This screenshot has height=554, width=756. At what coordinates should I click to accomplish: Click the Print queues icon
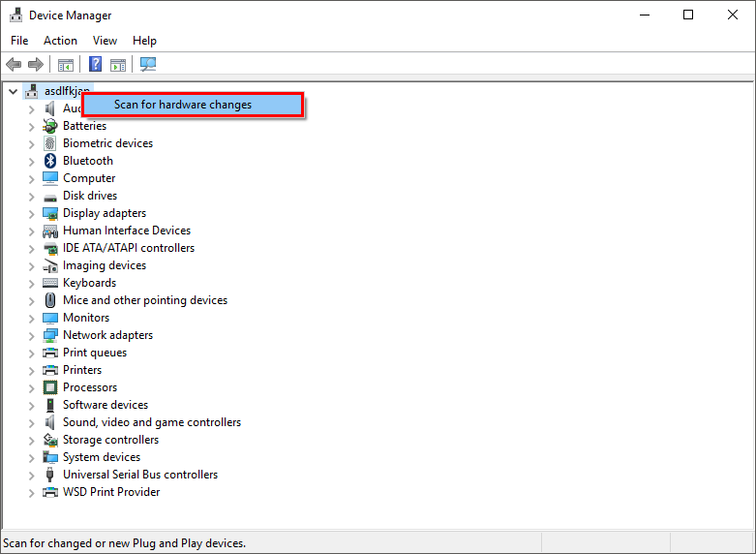50,353
